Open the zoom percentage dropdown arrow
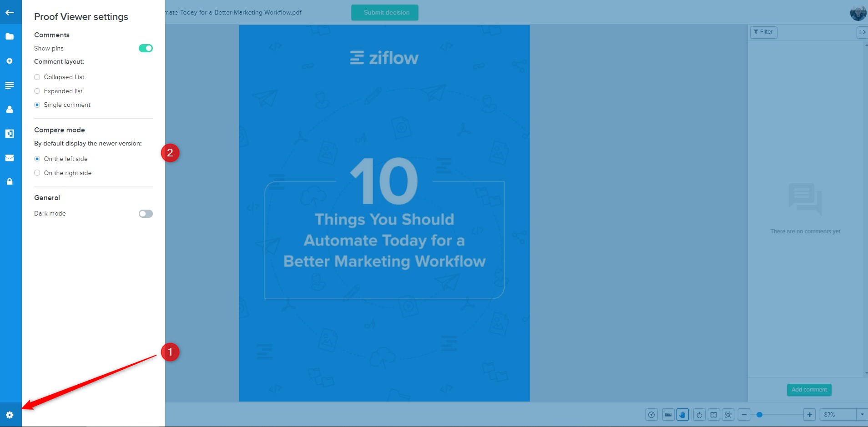Viewport: 868px width, 427px height. click(862, 415)
